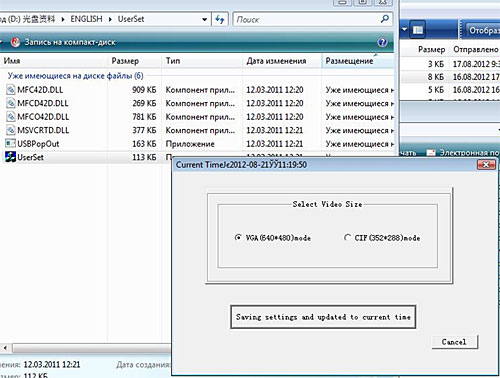
Task: Sort by Отправлено column in right window
Action: (476, 50)
